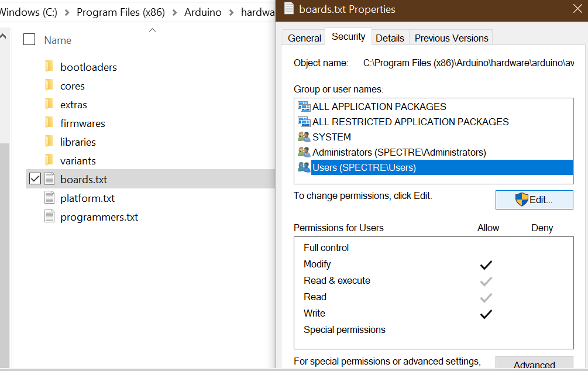The height and width of the screenshot is (371, 588).
Task: Click the Edit permissions button
Action: (534, 200)
